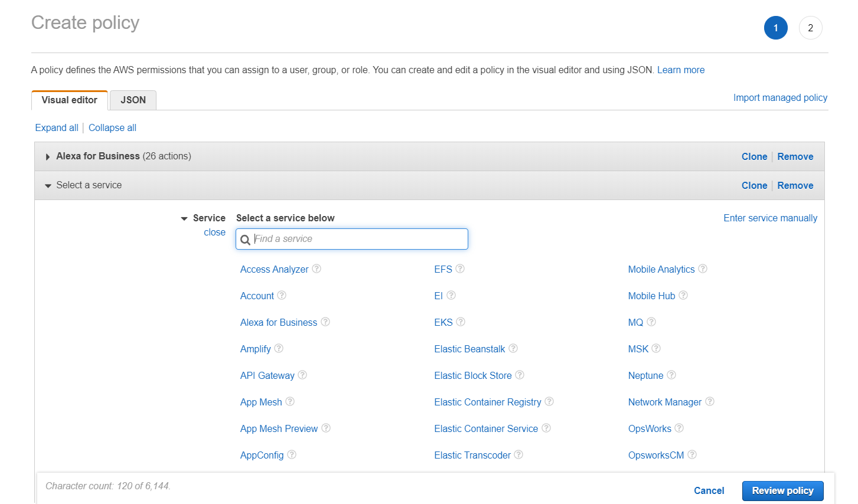This screenshot has height=504, width=858.
Task: Open the Import managed policy link
Action: click(780, 98)
